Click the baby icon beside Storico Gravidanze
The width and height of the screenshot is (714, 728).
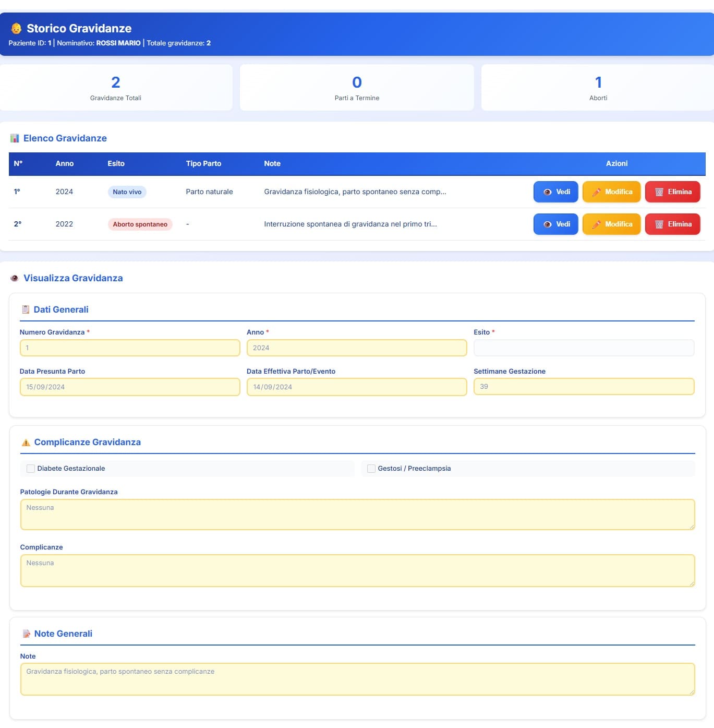pos(16,28)
